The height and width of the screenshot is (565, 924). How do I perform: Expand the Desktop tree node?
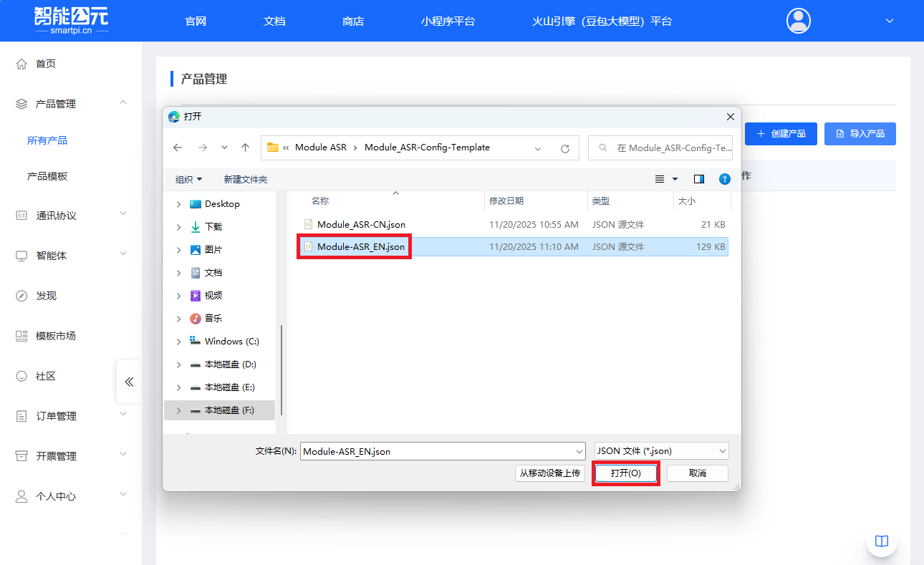(178, 204)
